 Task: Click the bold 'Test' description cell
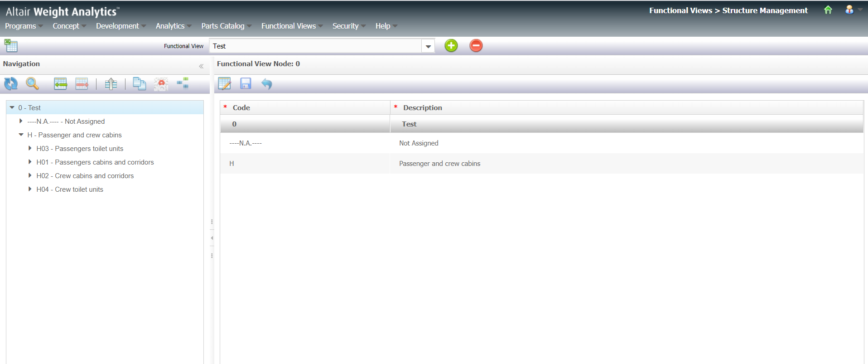click(627, 124)
